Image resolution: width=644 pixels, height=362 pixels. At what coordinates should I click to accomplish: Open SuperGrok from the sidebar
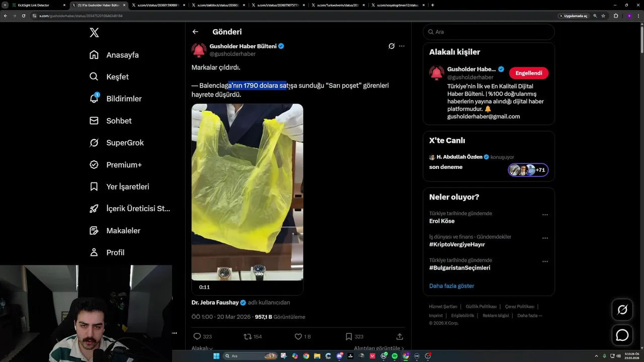tap(117, 143)
